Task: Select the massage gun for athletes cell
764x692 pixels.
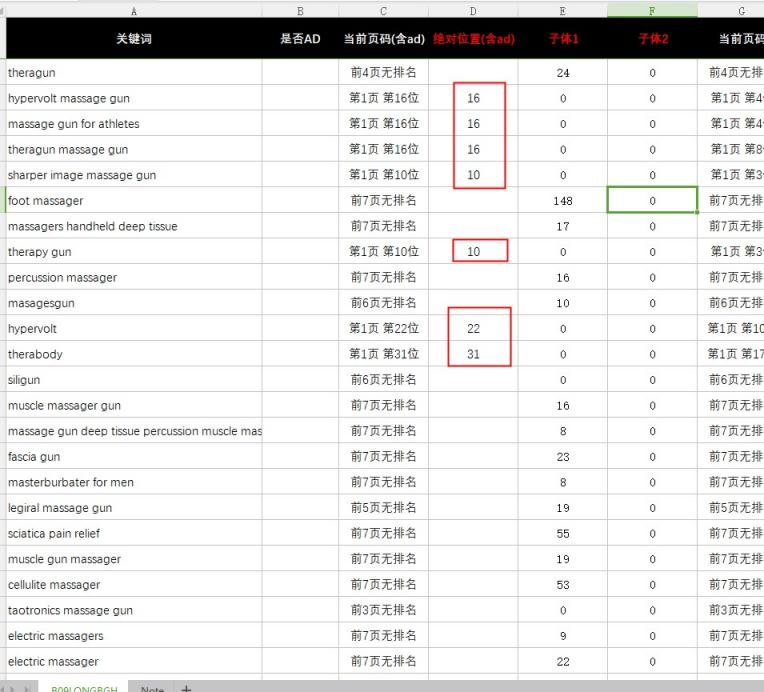Action: pos(134,124)
